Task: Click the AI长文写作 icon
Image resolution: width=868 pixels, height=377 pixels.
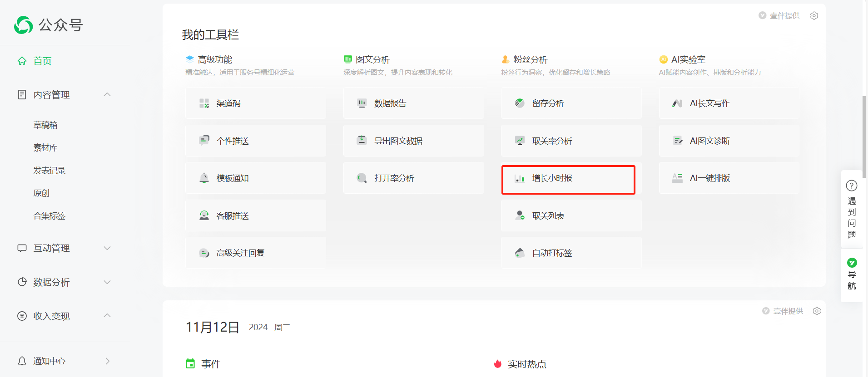Action: pos(677,103)
